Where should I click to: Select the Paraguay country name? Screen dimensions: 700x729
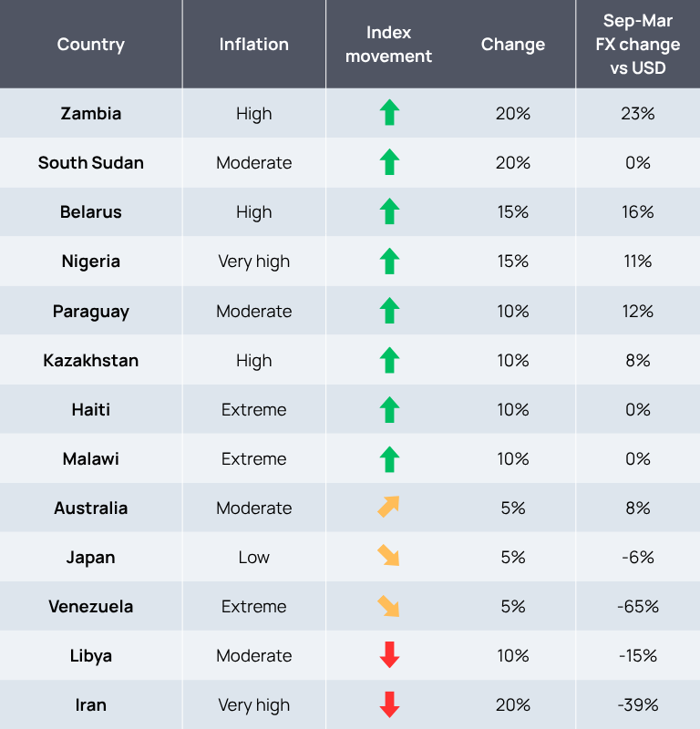(91, 311)
